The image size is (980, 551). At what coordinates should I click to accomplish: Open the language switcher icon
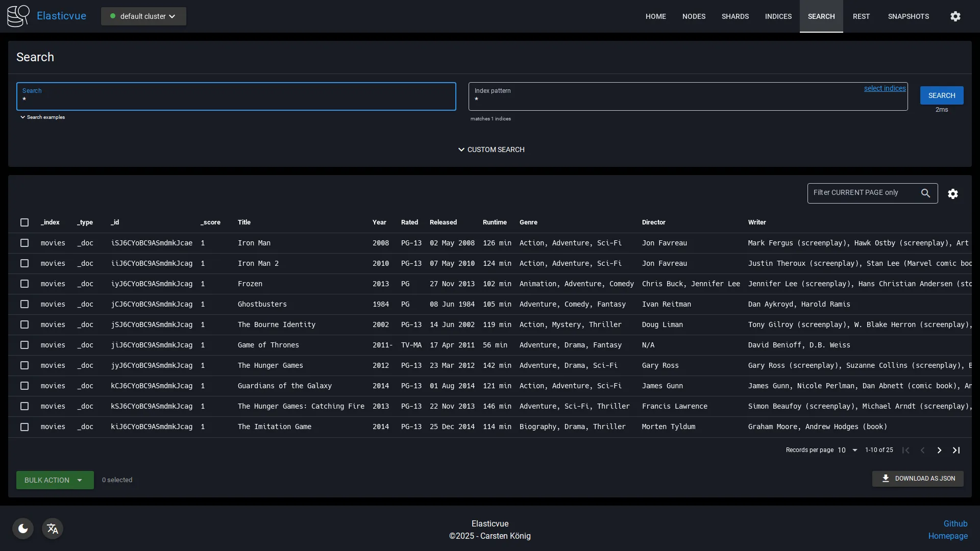52,528
